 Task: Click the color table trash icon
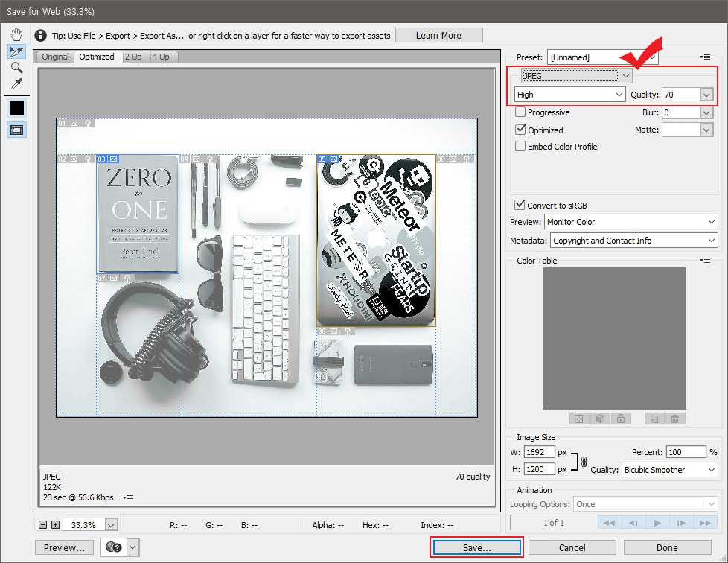coord(674,419)
